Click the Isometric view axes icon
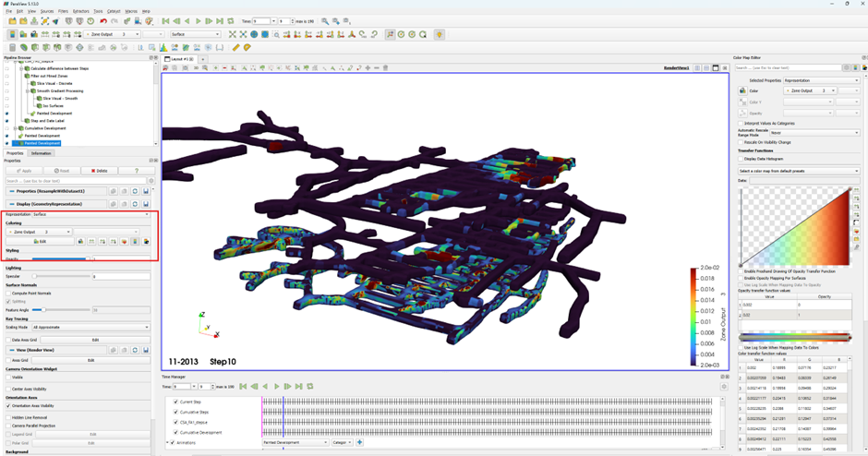The image size is (868, 456). click(x=352, y=34)
